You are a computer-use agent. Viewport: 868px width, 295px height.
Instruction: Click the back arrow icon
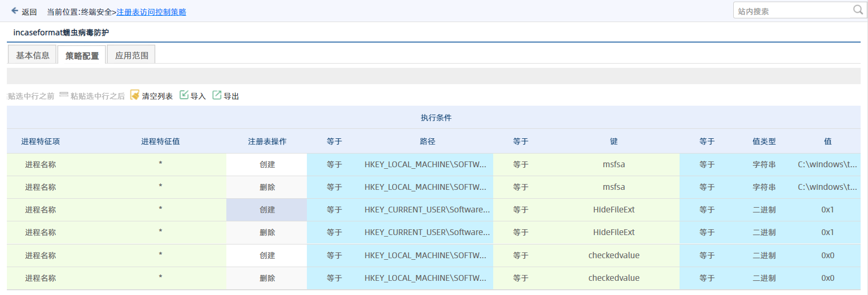pos(15,11)
